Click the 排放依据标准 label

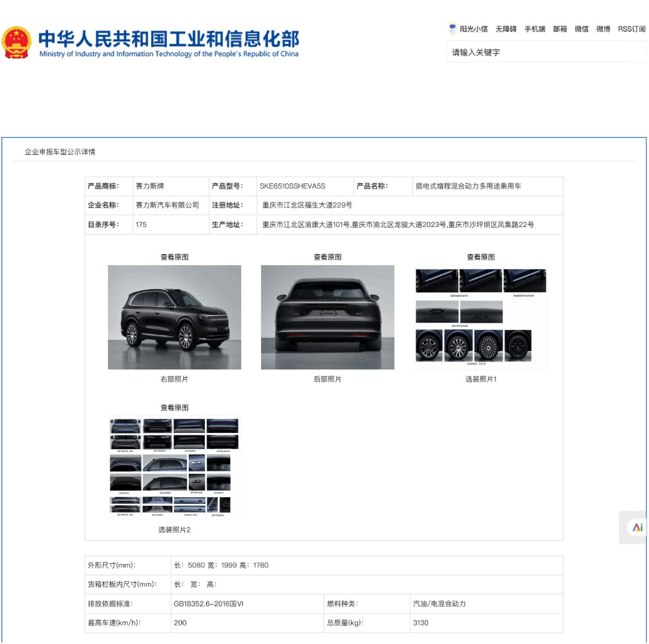click(110, 604)
